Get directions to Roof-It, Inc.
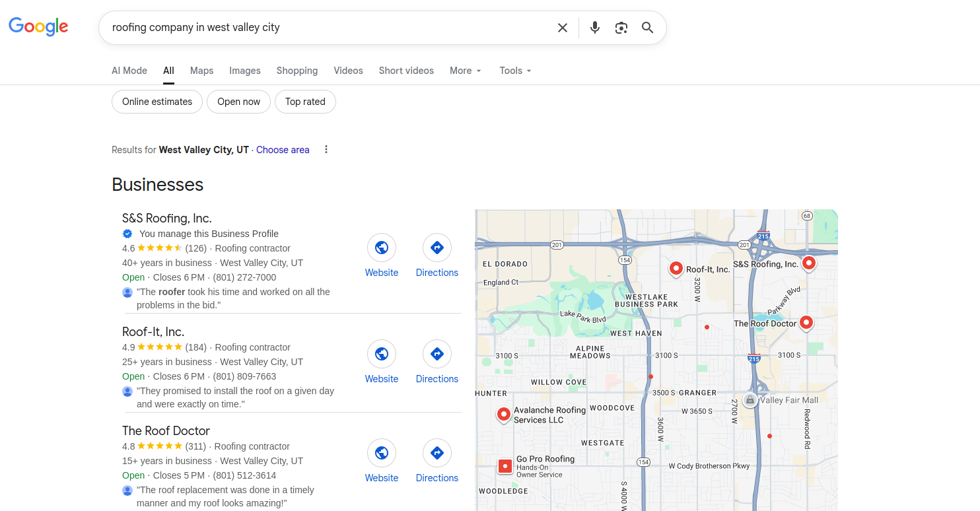980x511 pixels. click(437, 355)
